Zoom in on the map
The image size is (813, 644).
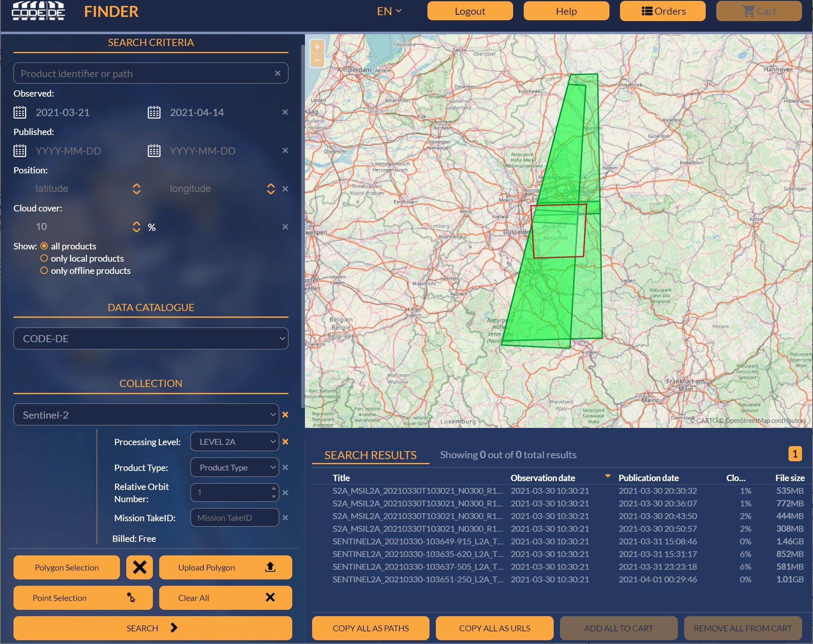[317, 47]
